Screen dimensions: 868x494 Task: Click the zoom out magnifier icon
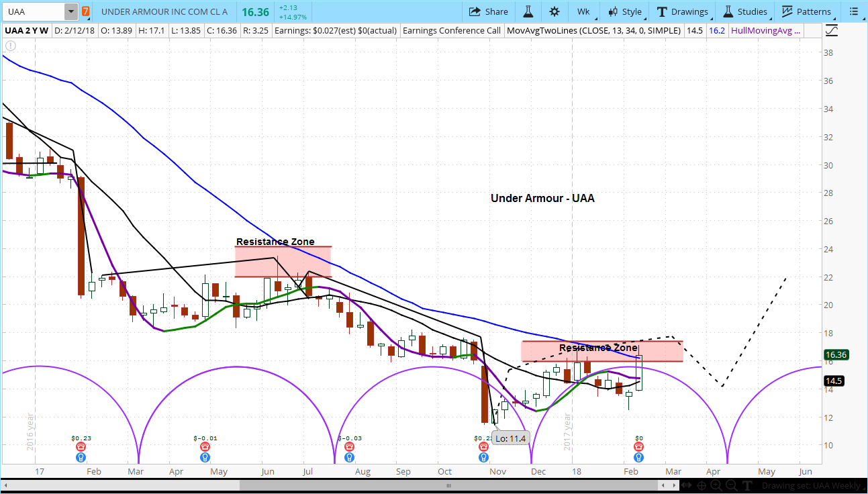732,485
